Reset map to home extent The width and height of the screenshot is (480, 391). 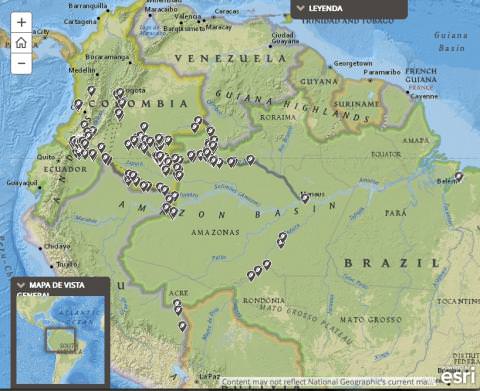[21, 43]
